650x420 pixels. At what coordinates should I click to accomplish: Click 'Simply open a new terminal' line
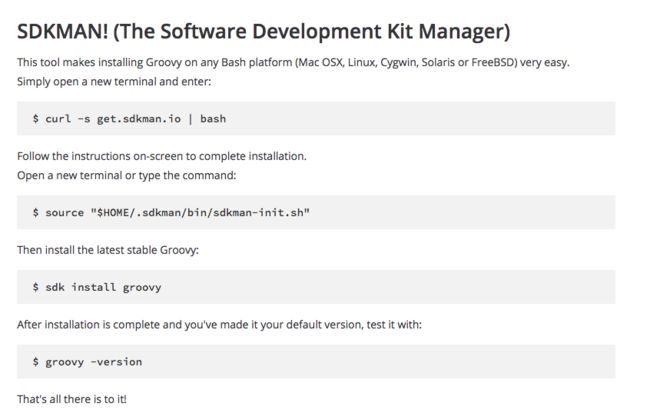click(x=114, y=82)
